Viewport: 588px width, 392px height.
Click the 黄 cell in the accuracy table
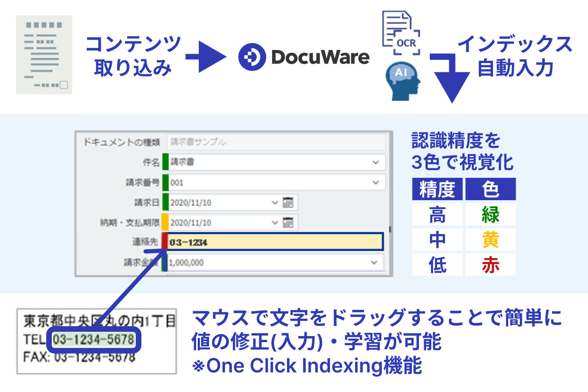point(490,240)
